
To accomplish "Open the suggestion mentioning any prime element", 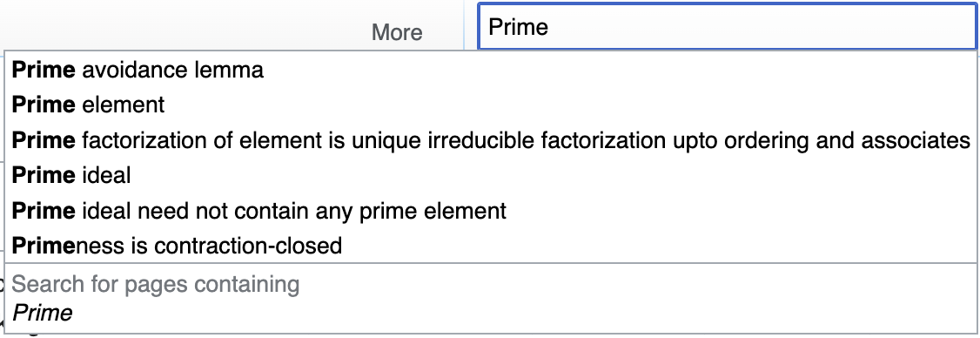I will (x=491, y=210).
